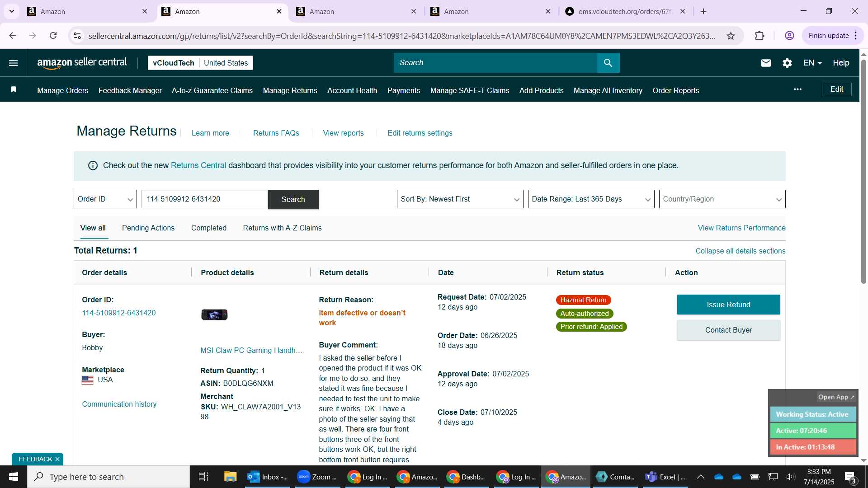Click the page vertical scrollbar
This screenshot has width=868, height=488.
tap(863, 172)
